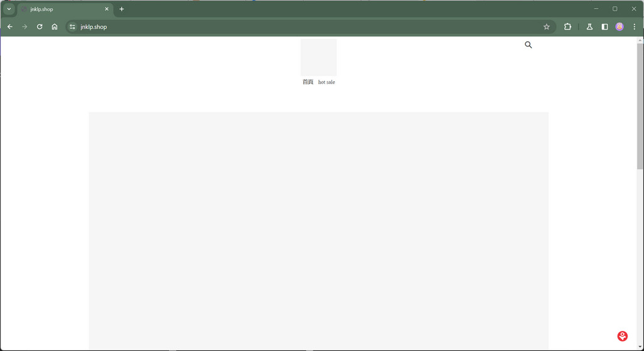The image size is (644, 351).
Task: Close the jnklp.shop tab
Action: click(x=107, y=9)
